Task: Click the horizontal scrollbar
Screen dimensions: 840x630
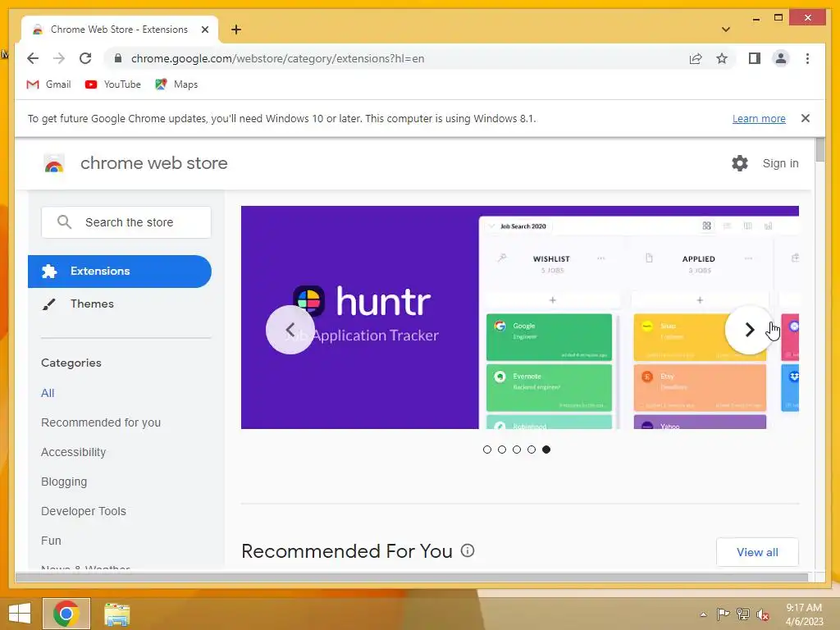Action: coord(412,577)
